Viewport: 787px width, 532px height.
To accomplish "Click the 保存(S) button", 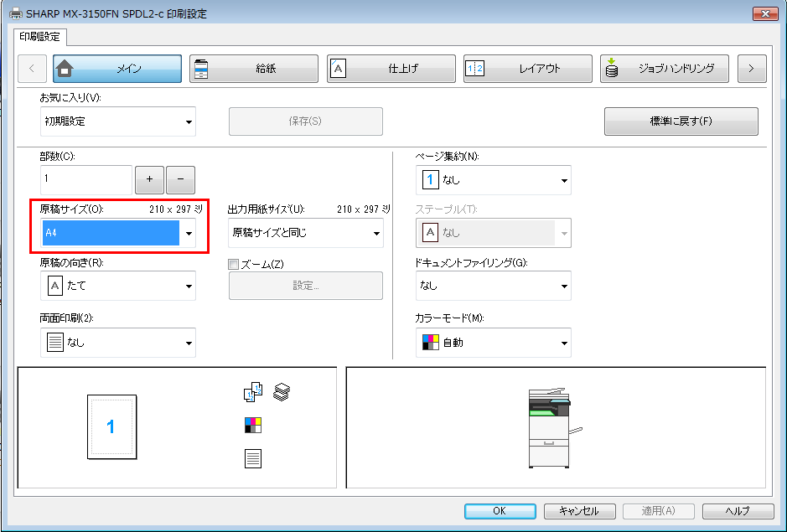I will click(x=306, y=121).
